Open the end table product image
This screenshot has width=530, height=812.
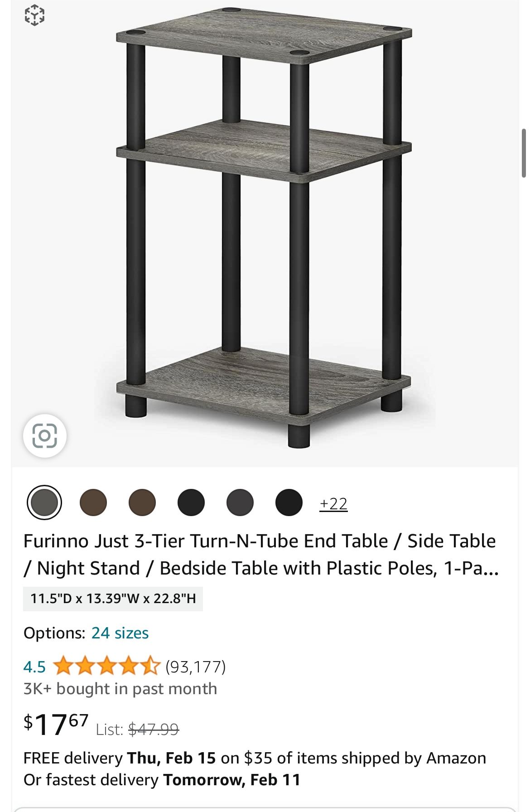coord(264,227)
